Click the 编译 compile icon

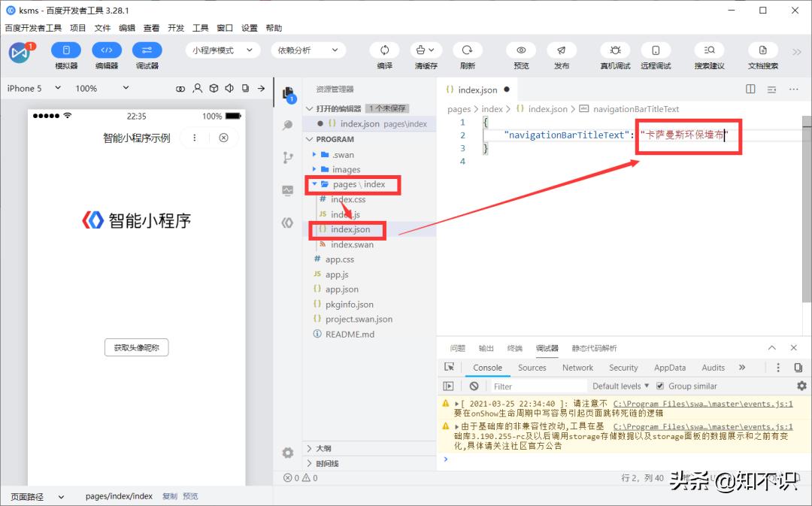tap(384, 50)
